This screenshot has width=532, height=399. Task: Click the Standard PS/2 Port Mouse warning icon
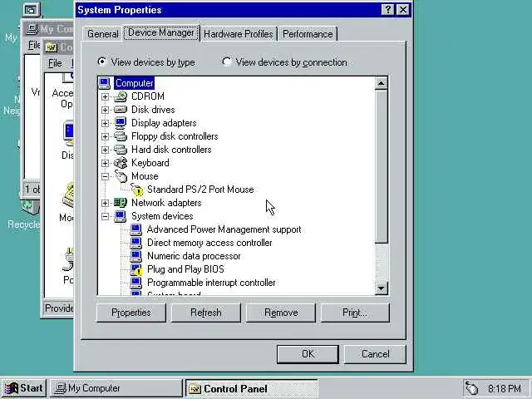pos(136,190)
